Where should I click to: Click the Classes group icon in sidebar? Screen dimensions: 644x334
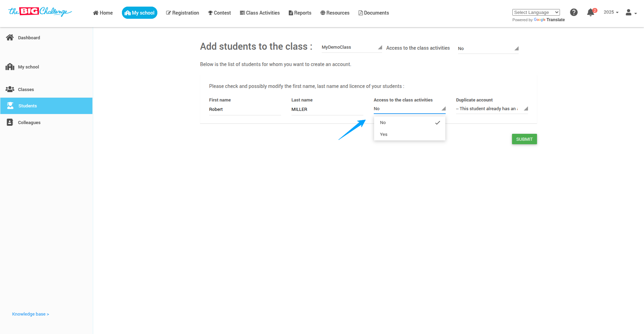click(10, 89)
